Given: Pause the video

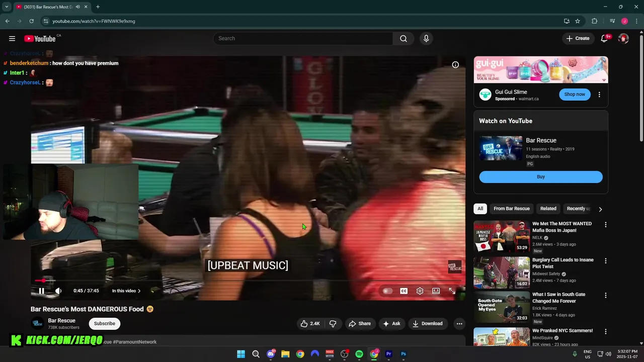Looking at the screenshot, I should [42, 291].
